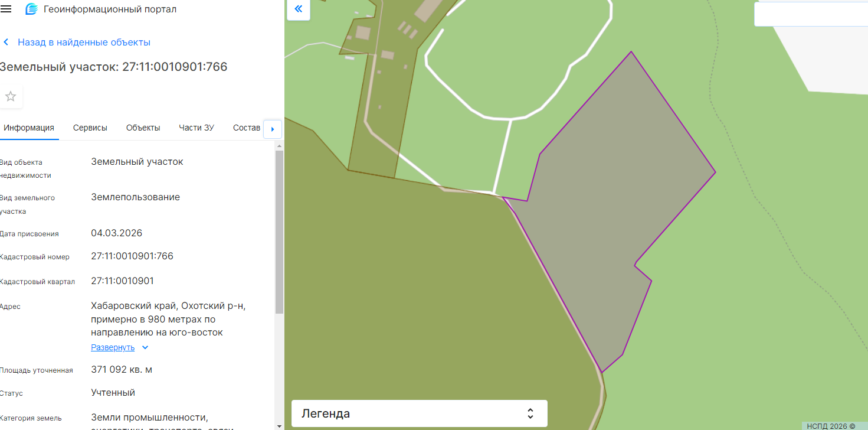Add parcel to favorites with star
Image resolution: width=868 pixels, height=430 pixels.
11,96
